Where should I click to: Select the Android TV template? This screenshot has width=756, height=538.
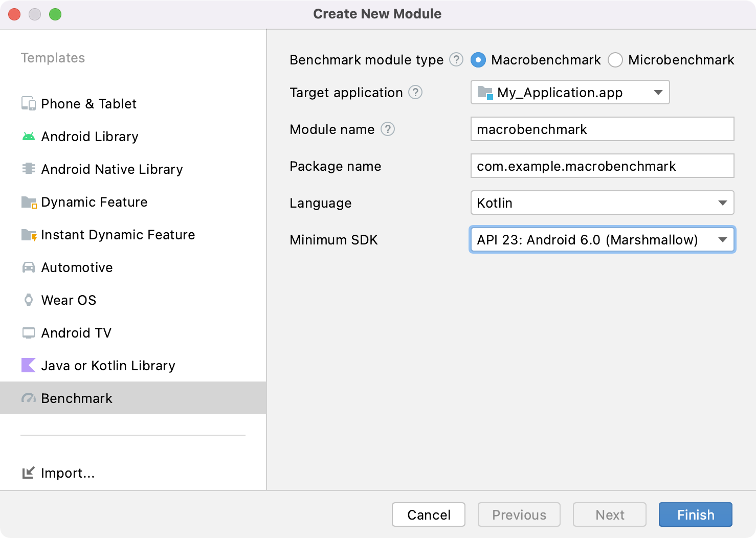76,332
